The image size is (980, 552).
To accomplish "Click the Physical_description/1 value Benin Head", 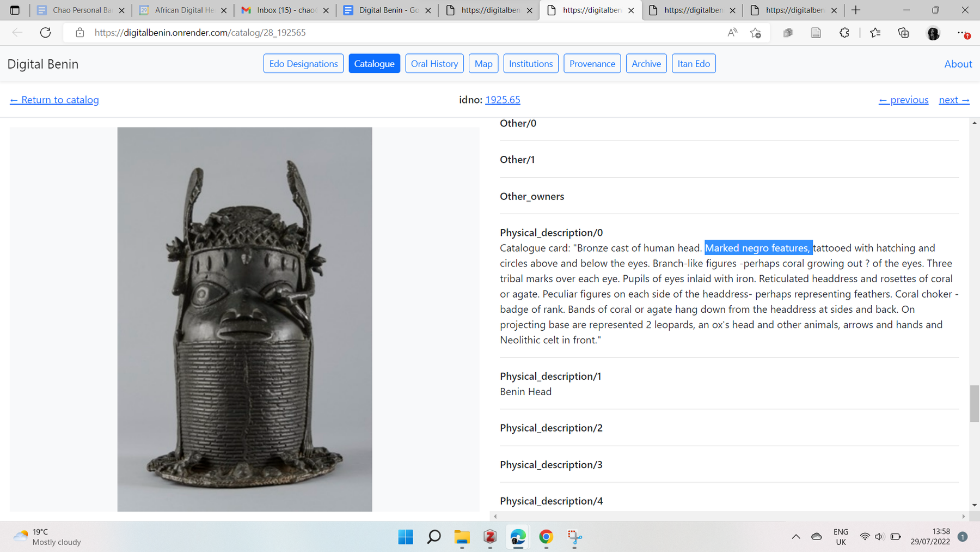I will 526,391.
